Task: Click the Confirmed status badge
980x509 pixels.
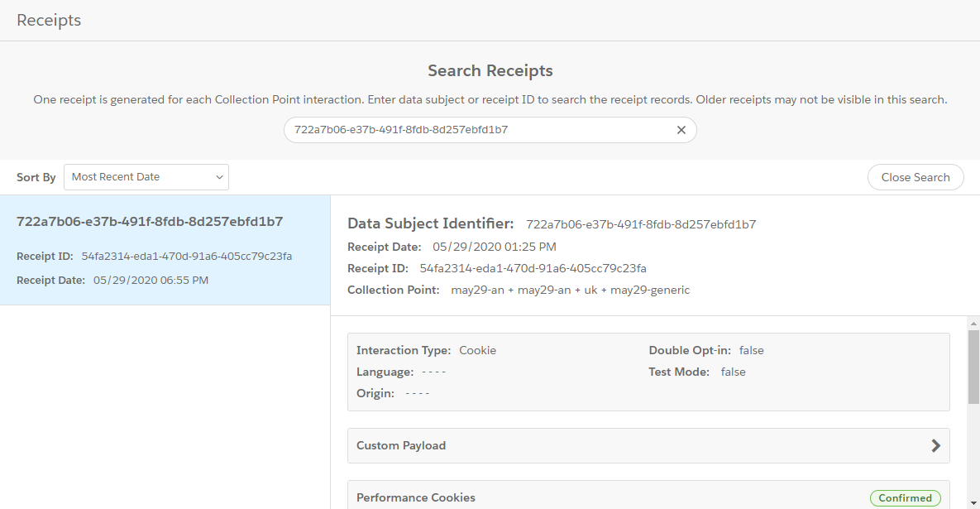Action: coord(905,497)
